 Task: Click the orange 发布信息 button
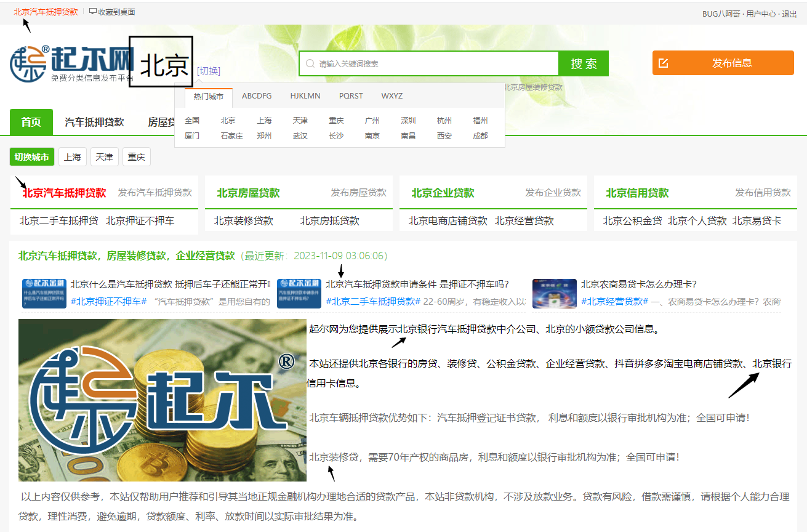(723, 63)
